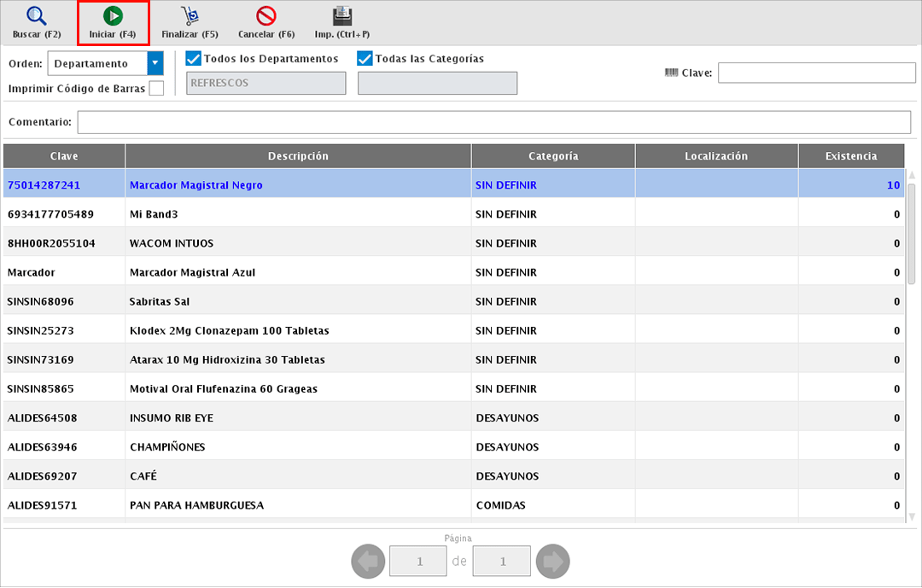Go to previous page with left arrow
922x588 pixels.
pos(366,562)
